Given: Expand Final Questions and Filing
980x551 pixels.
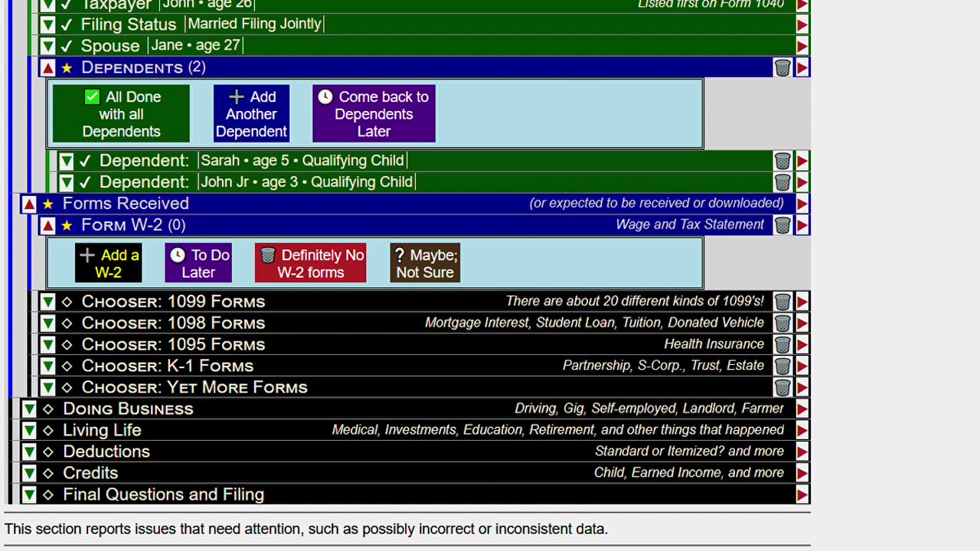Looking at the screenshot, I should point(28,494).
